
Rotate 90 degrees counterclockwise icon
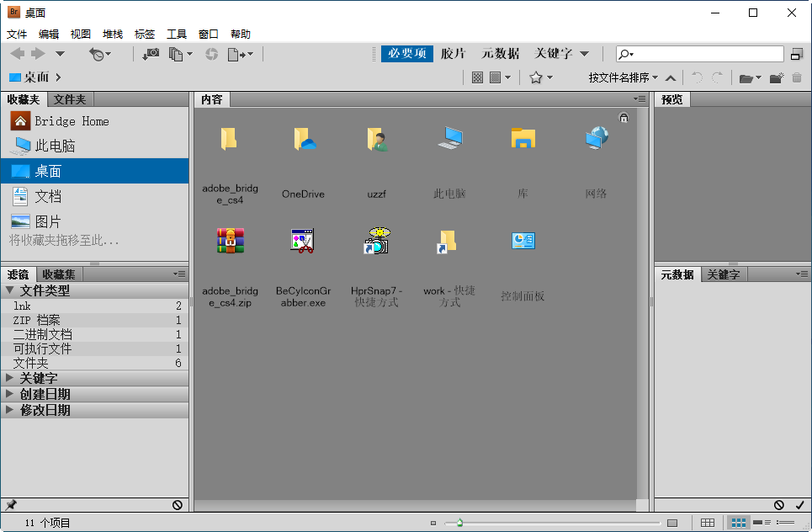pos(697,77)
